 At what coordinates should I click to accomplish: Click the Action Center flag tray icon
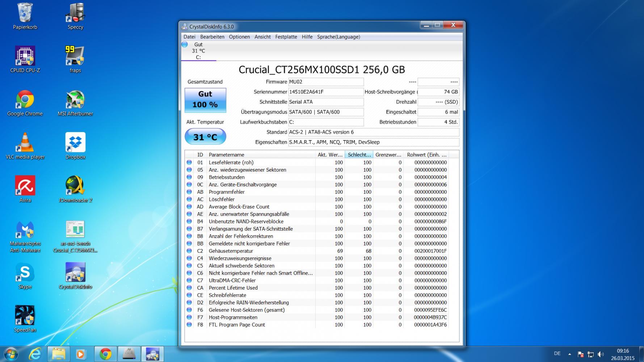580,354
